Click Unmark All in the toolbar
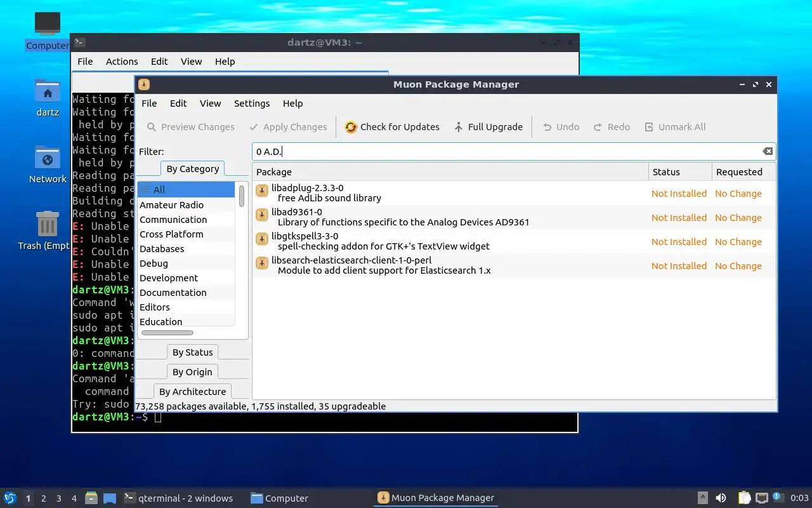 [x=675, y=127]
